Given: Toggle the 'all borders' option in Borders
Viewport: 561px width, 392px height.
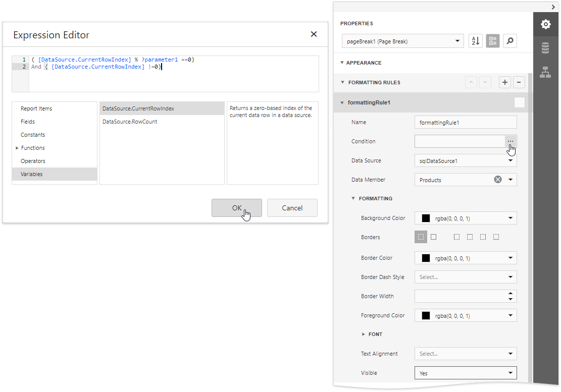Looking at the screenshot, I should coord(433,237).
